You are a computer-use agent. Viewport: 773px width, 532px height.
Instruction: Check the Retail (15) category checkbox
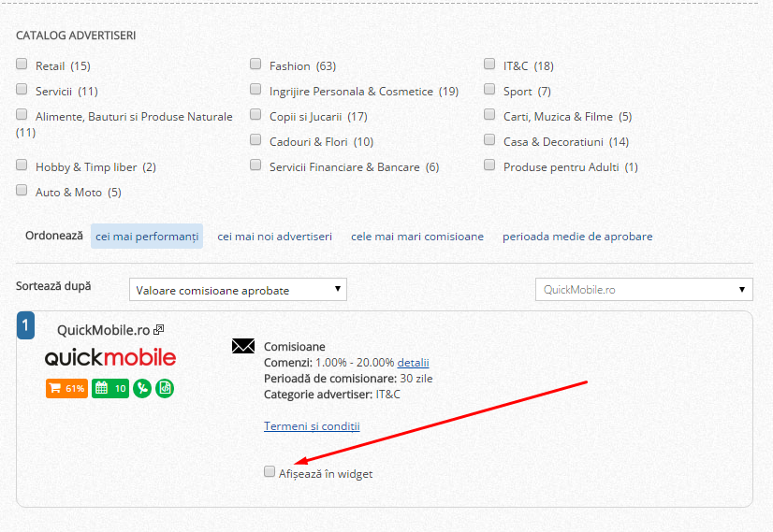click(x=22, y=64)
